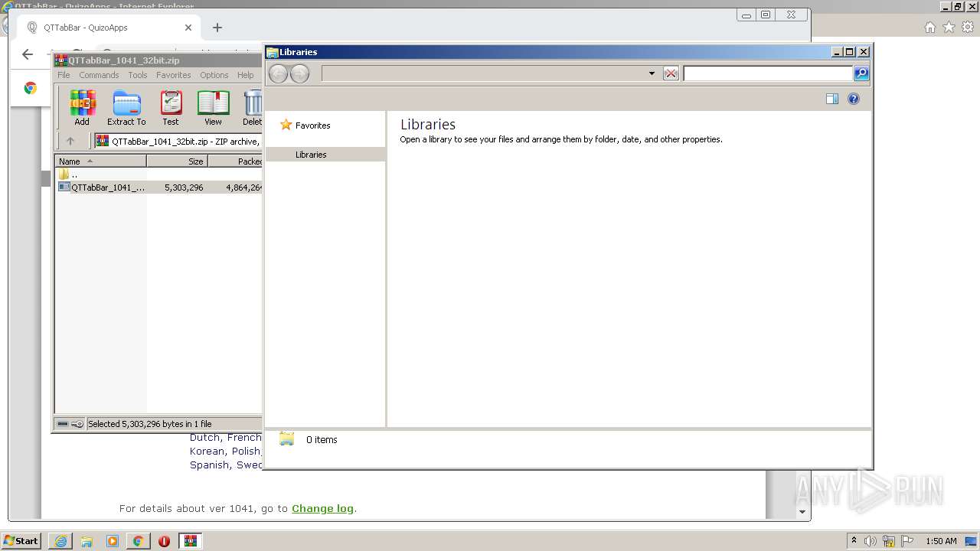980x551 pixels.
Task: Click the red X stop button in Libraries
Action: 671,73
